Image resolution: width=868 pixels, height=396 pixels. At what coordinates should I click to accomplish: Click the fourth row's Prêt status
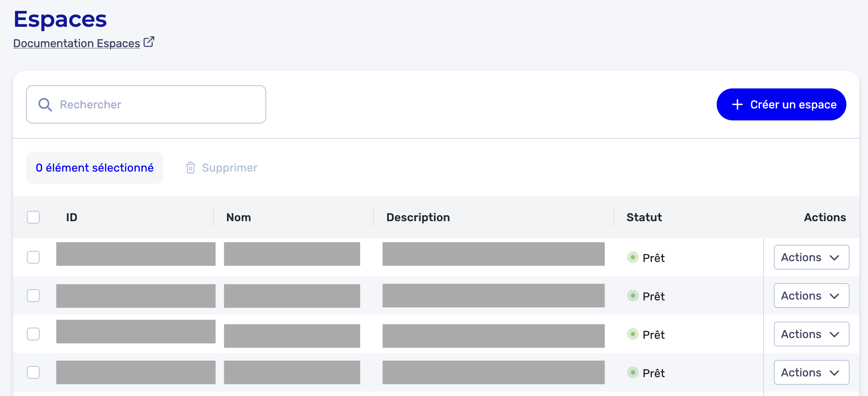point(646,373)
